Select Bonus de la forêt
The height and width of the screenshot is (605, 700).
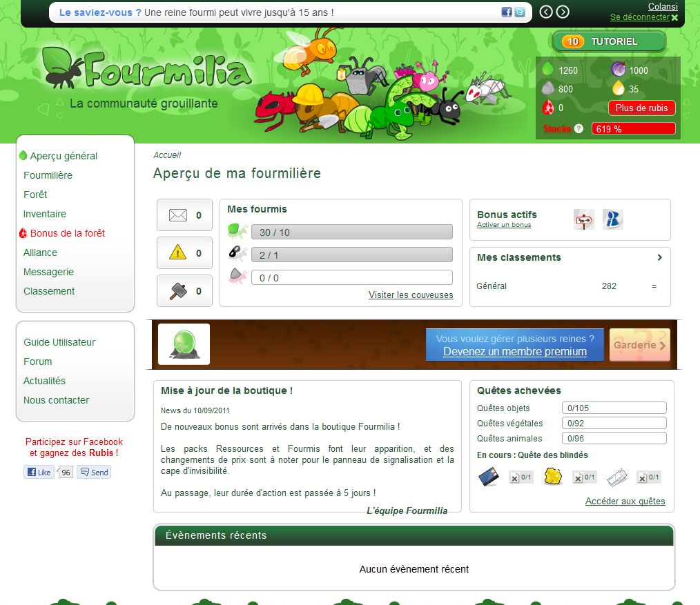(x=68, y=233)
